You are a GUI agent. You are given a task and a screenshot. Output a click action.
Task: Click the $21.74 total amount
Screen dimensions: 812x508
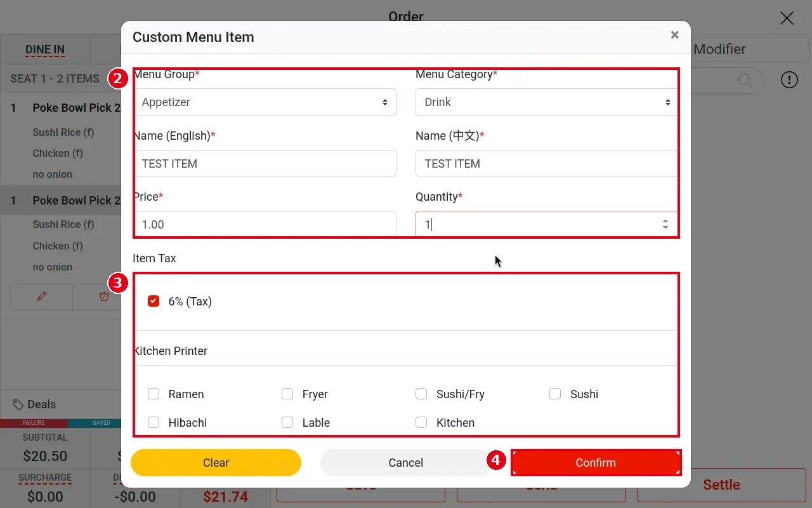pos(225,497)
